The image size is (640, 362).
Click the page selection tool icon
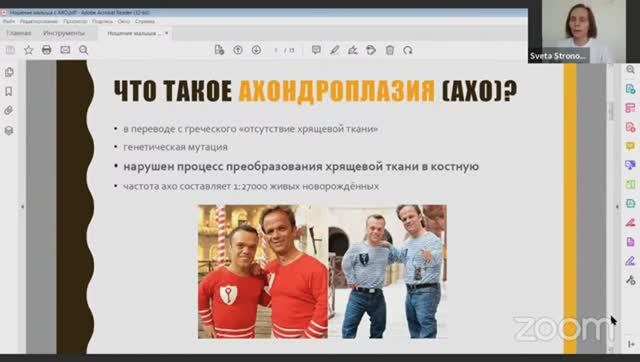point(219,50)
